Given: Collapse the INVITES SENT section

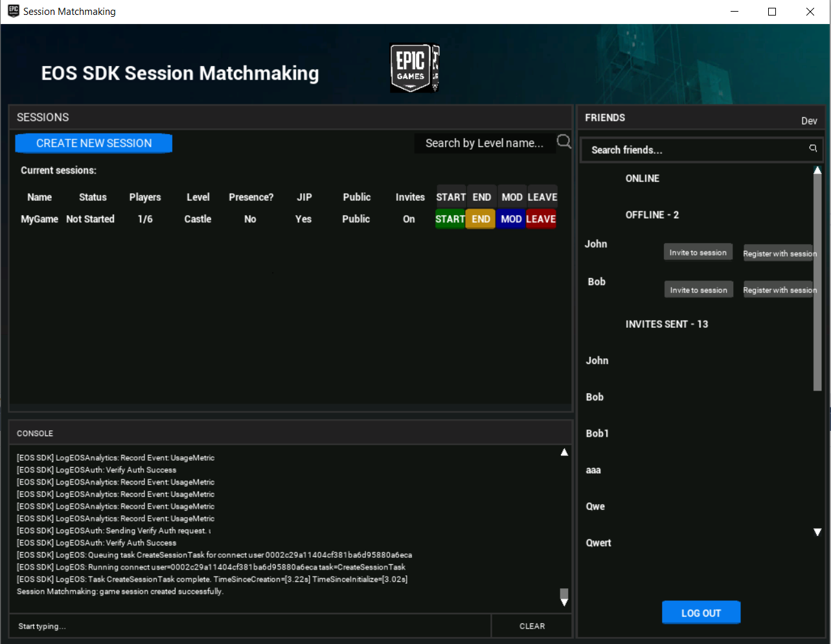Looking at the screenshot, I should (667, 324).
